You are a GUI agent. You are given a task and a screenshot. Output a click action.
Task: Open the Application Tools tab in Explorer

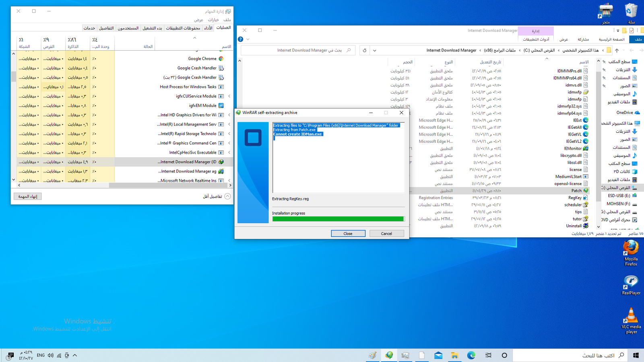(536, 39)
